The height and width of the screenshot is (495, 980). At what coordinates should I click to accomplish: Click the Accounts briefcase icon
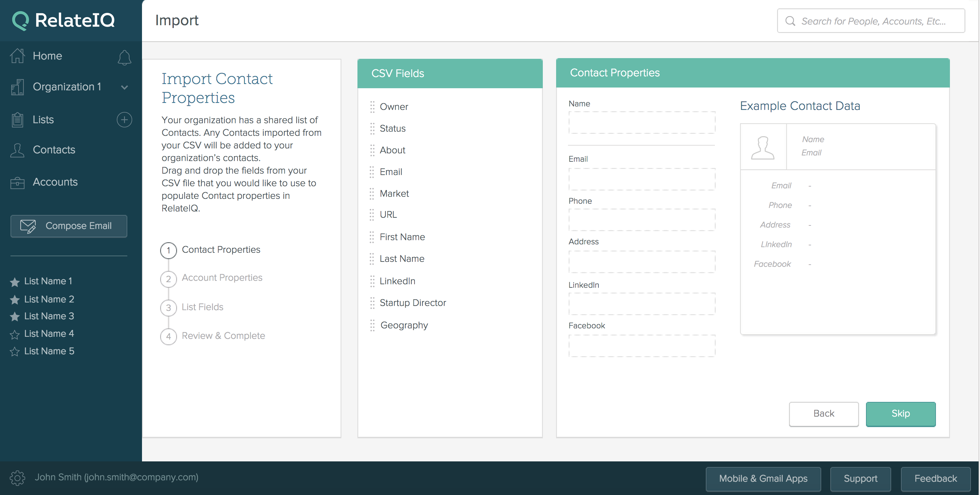(17, 182)
